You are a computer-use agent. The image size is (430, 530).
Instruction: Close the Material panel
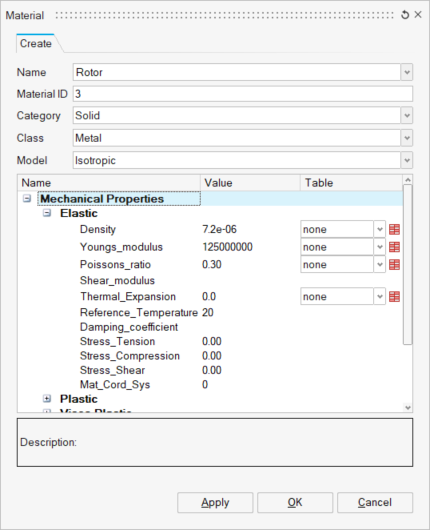[x=418, y=15]
